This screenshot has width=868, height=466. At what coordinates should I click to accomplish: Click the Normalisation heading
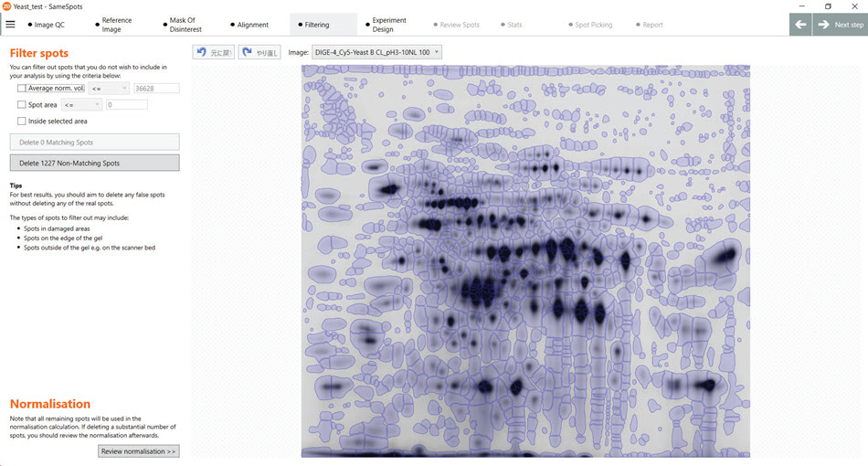coord(50,404)
